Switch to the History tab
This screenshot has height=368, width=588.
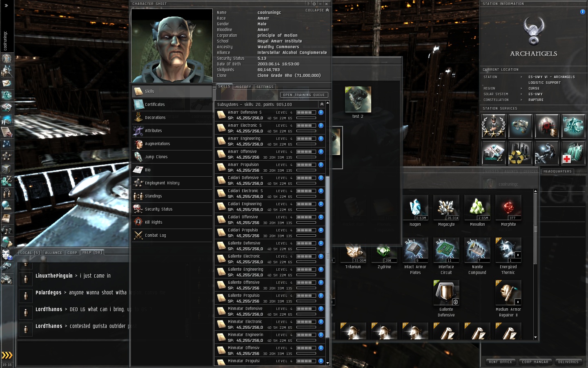243,87
